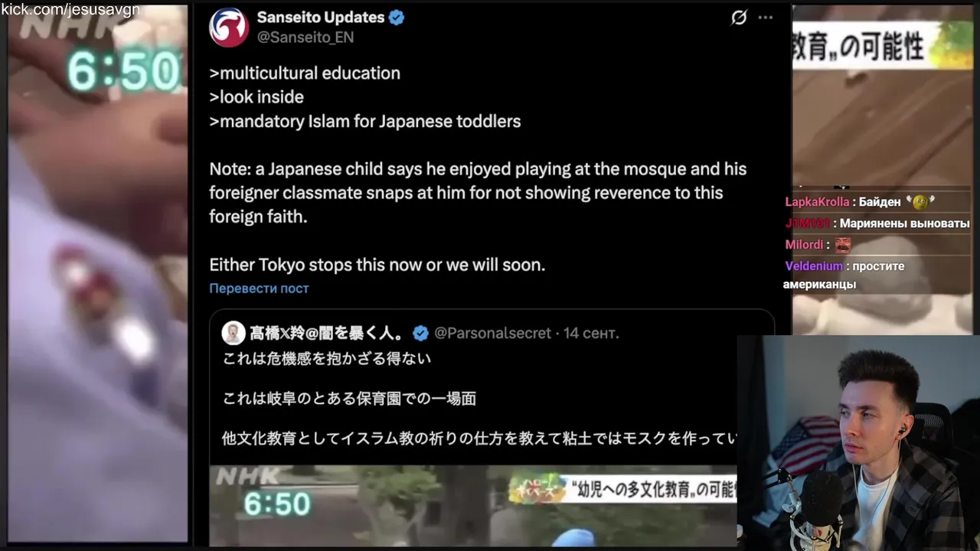Click the quoted author's blue verified badge

click(420, 333)
